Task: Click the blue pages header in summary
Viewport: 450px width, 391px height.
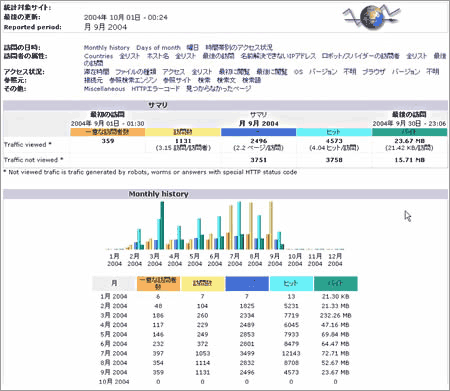Action: [258, 132]
